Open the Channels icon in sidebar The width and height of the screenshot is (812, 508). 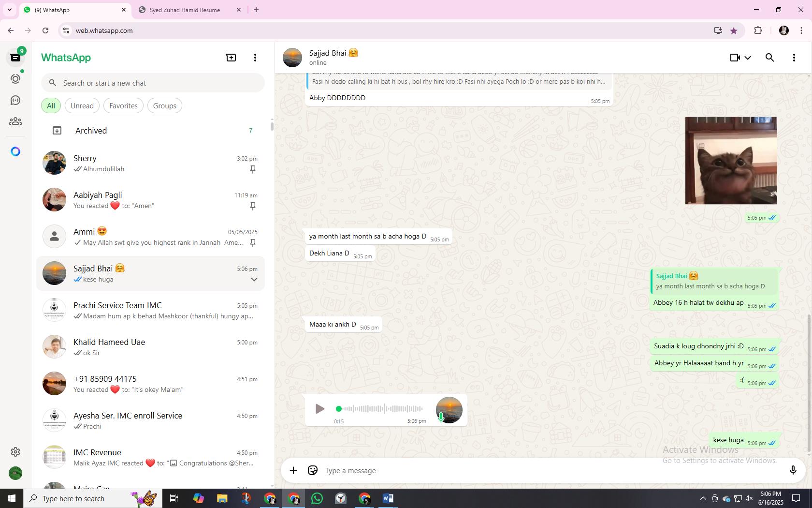tap(15, 100)
